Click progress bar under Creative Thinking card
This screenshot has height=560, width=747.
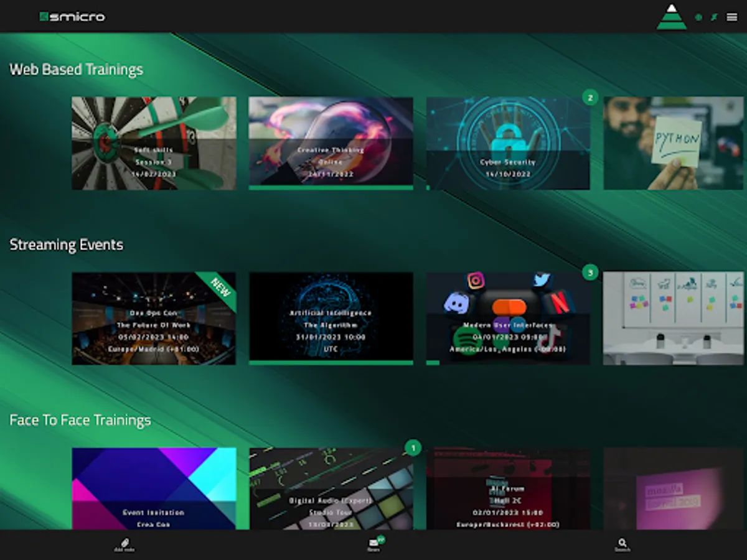331,187
